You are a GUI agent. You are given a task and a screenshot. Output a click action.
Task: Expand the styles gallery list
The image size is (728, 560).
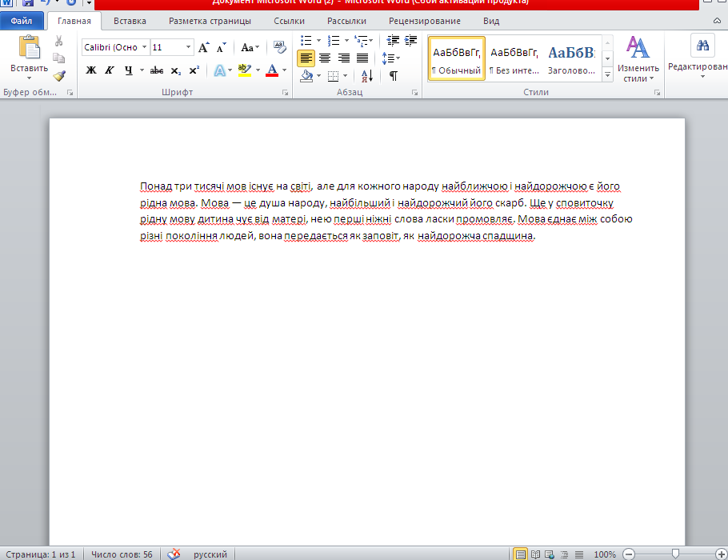coord(607,74)
